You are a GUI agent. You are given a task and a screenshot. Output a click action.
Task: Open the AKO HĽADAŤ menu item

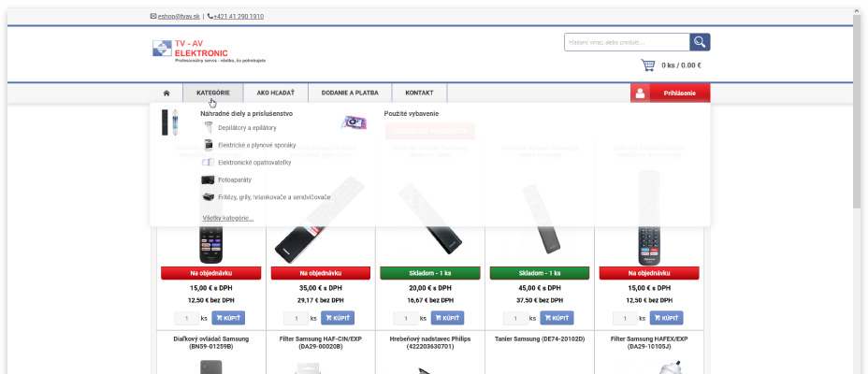[275, 93]
